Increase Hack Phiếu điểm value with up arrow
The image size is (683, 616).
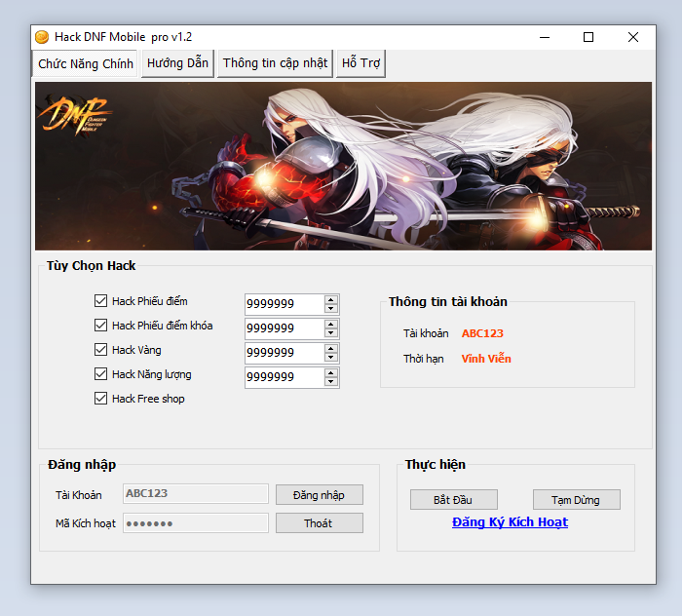tap(331, 299)
